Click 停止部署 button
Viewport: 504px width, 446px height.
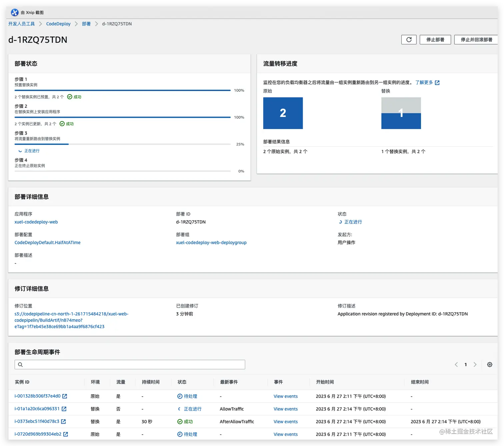click(435, 40)
